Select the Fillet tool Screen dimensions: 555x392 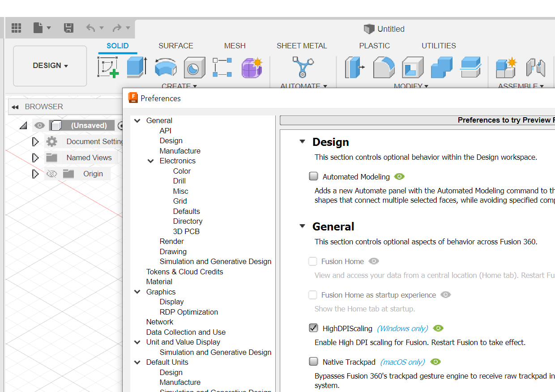pyautogui.click(x=384, y=67)
